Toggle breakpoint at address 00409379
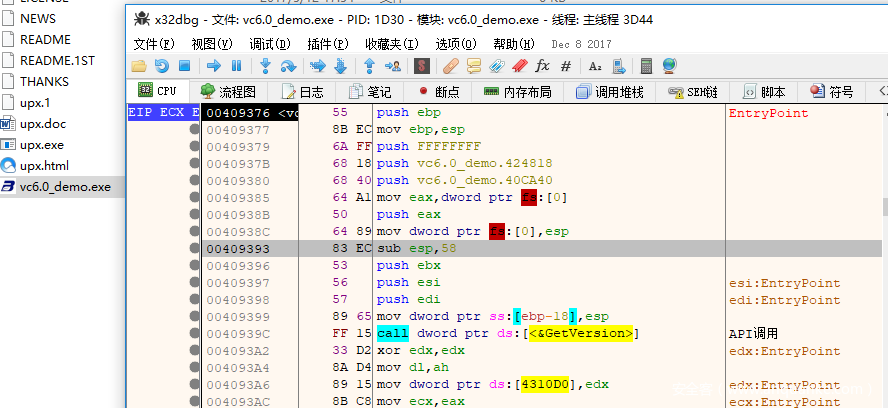 (x=195, y=147)
